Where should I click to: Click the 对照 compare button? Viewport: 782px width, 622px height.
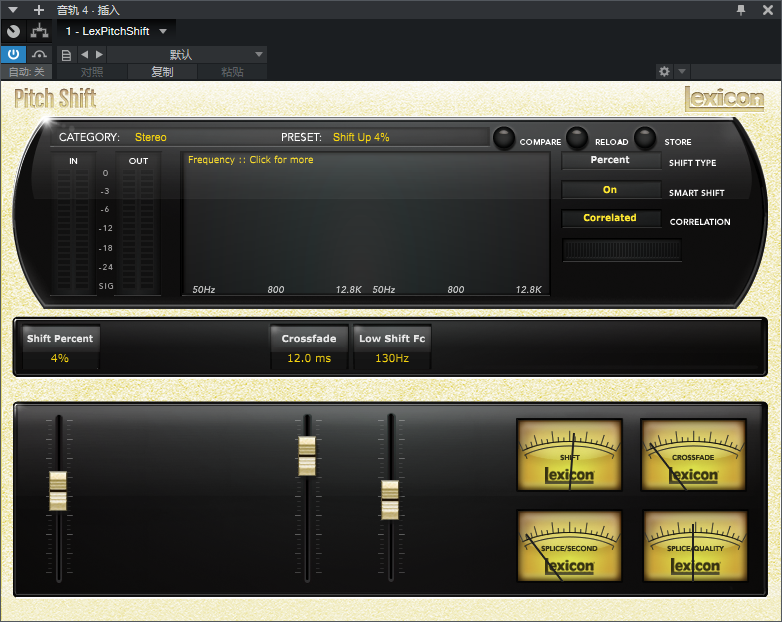92,72
